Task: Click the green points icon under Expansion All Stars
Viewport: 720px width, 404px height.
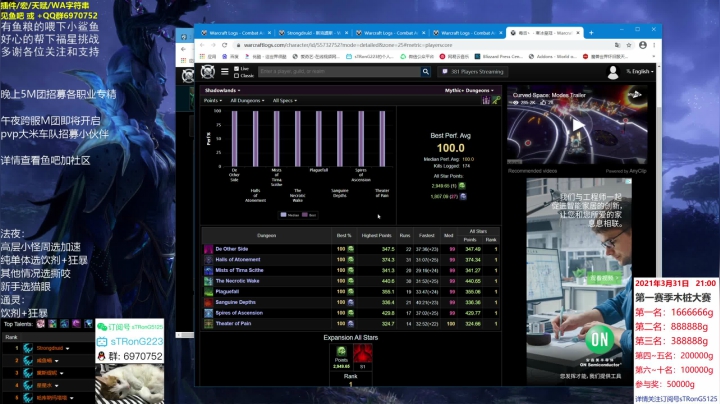Action: 341,352
